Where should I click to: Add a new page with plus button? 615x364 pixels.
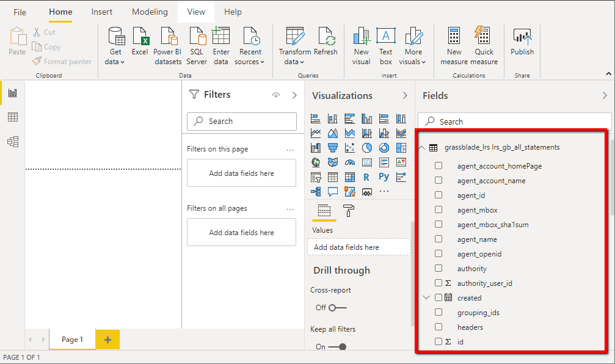[x=108, y=340]
